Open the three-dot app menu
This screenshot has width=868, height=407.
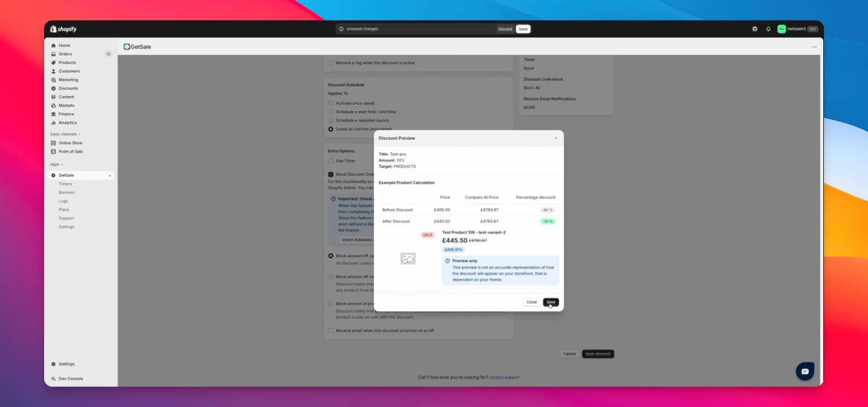point(814,47)
